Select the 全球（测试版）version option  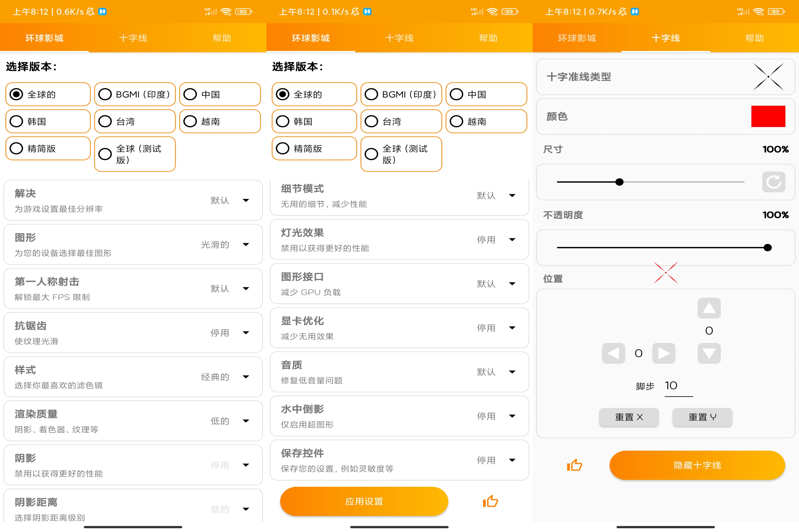[135, 154]
